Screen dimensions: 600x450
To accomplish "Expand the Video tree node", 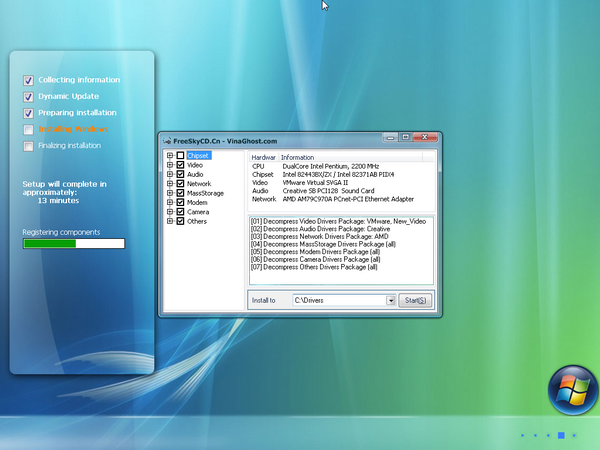I will (170, 165).
